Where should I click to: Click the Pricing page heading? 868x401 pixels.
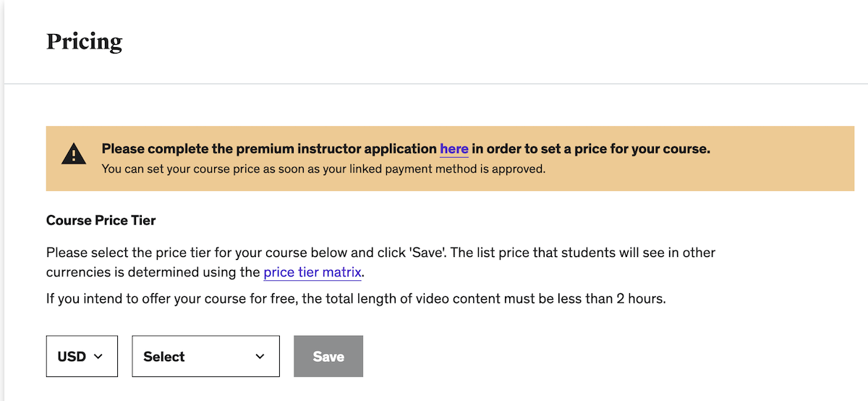pos(84,41)
